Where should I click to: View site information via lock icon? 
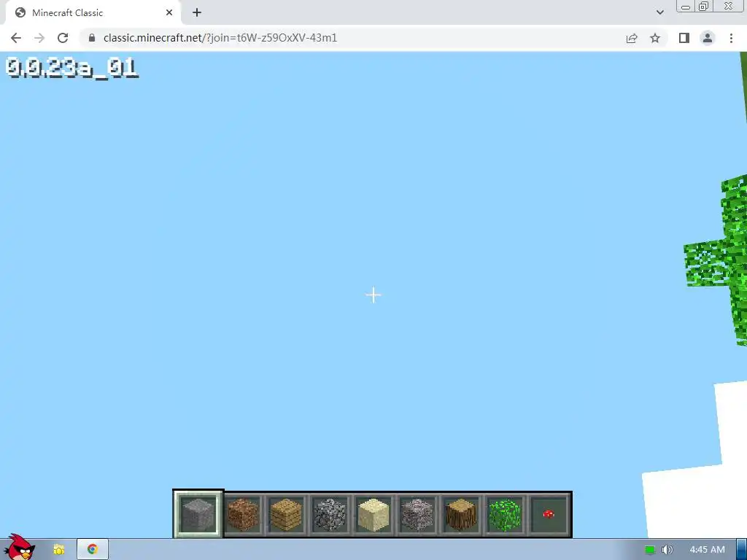pyautogui.click(x=92, y=38)
